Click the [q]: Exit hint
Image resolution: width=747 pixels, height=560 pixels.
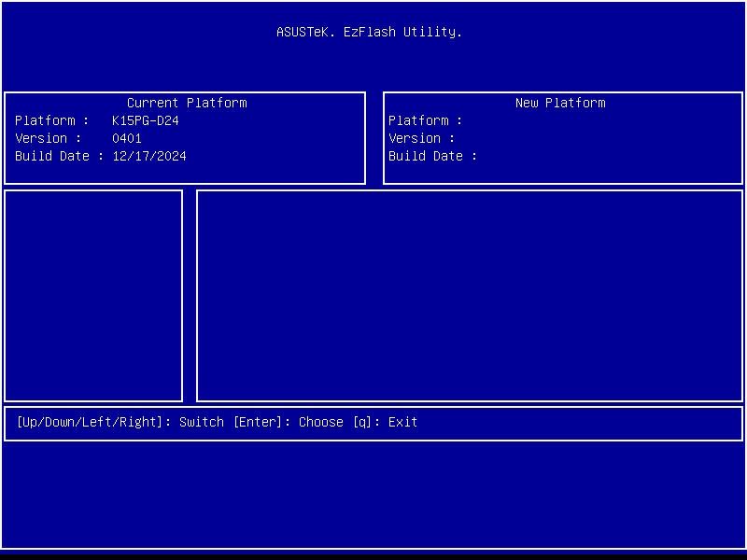tap(385, 422)
